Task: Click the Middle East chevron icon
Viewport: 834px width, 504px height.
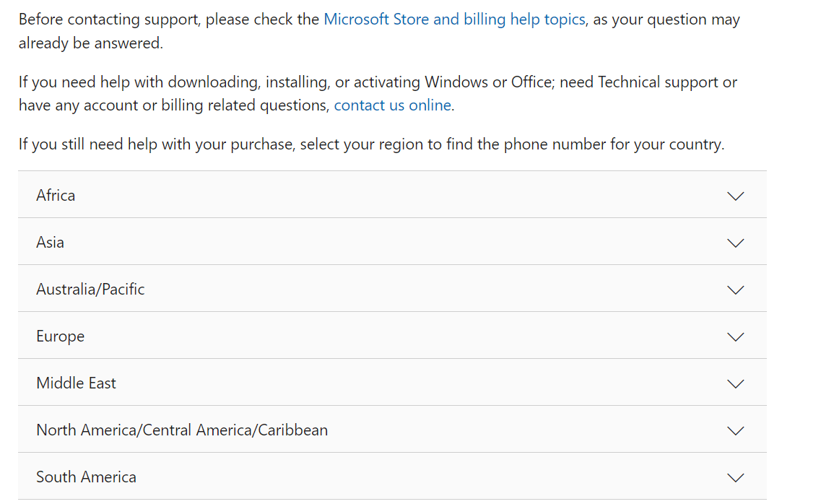Action: pyautogui.click(x=735, y=383)
